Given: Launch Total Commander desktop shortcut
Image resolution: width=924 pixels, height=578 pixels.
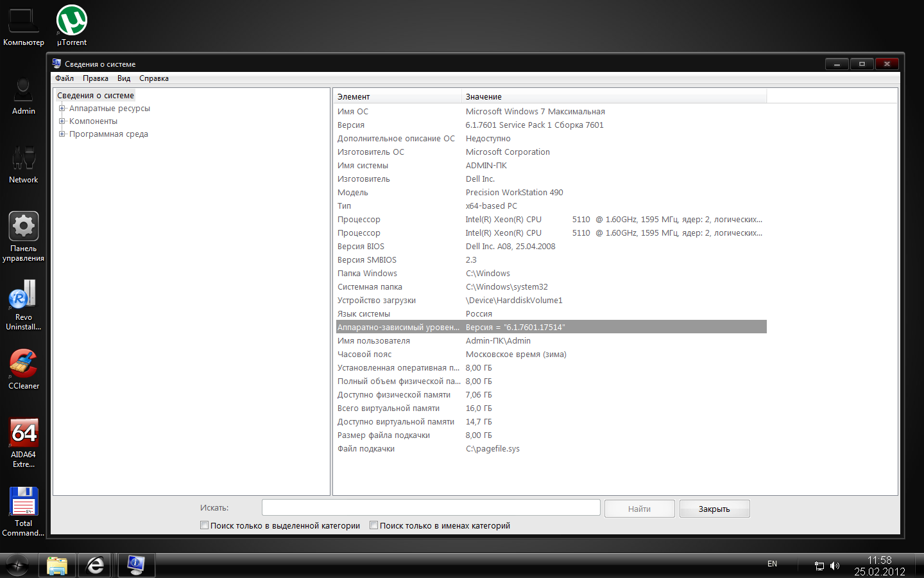Looking at the screenshot, I should click(x=23, y=511).
